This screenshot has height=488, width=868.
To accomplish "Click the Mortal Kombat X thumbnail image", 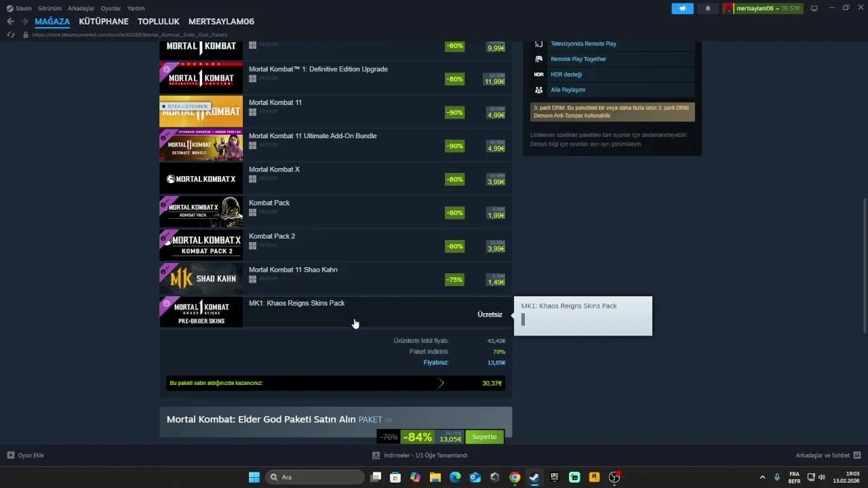I will click(201, 178).
